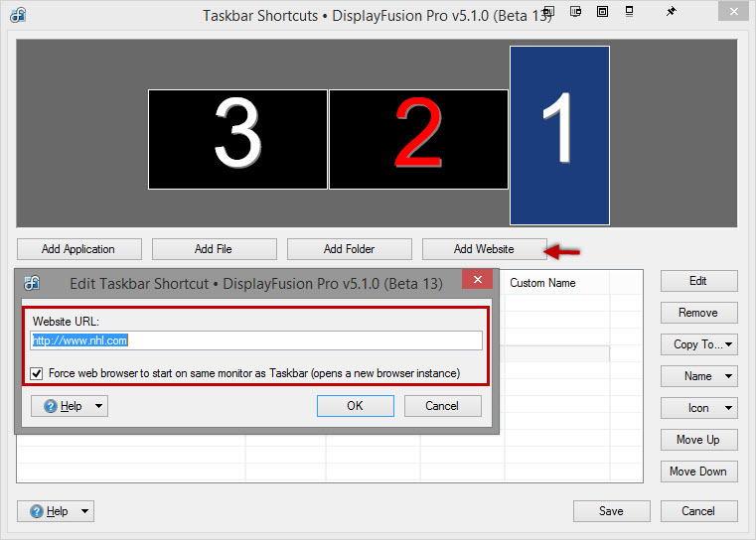The height and width of the screenshot is (540, 756).
Task: Expand the Copy To dropdown
Action: point(699,344)
